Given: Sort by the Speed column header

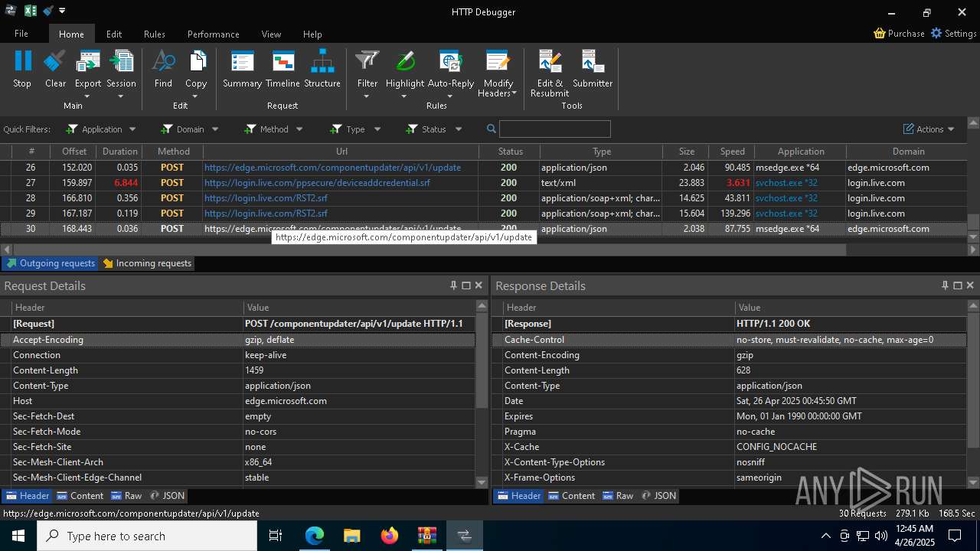Looking at the screenshot, I should tap(732, 152).
